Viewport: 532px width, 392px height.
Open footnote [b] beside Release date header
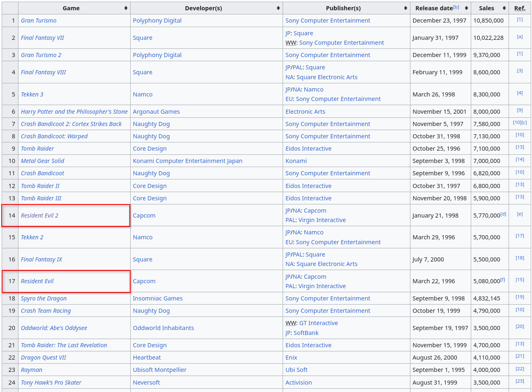coord(456,7)
